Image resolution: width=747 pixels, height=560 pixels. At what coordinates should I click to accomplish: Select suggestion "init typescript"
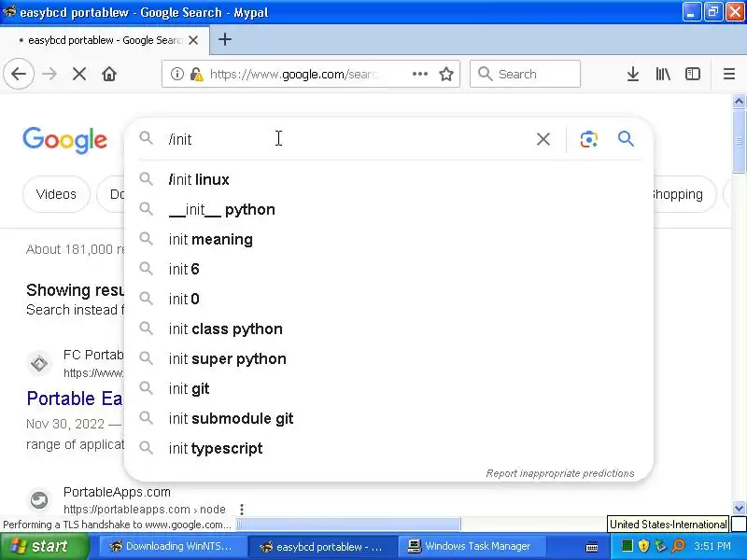click(388, 448)
